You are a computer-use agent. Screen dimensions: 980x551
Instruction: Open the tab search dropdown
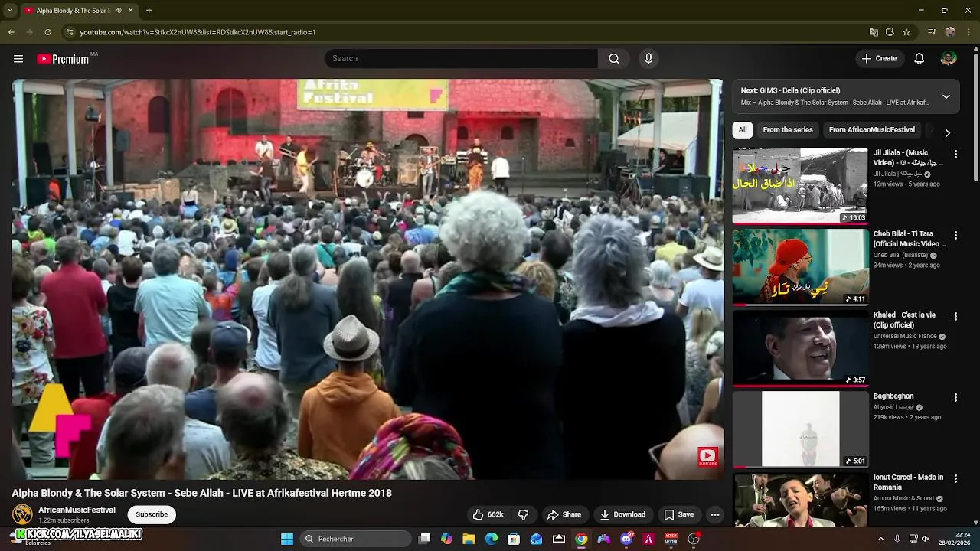(x=10, y=11)
